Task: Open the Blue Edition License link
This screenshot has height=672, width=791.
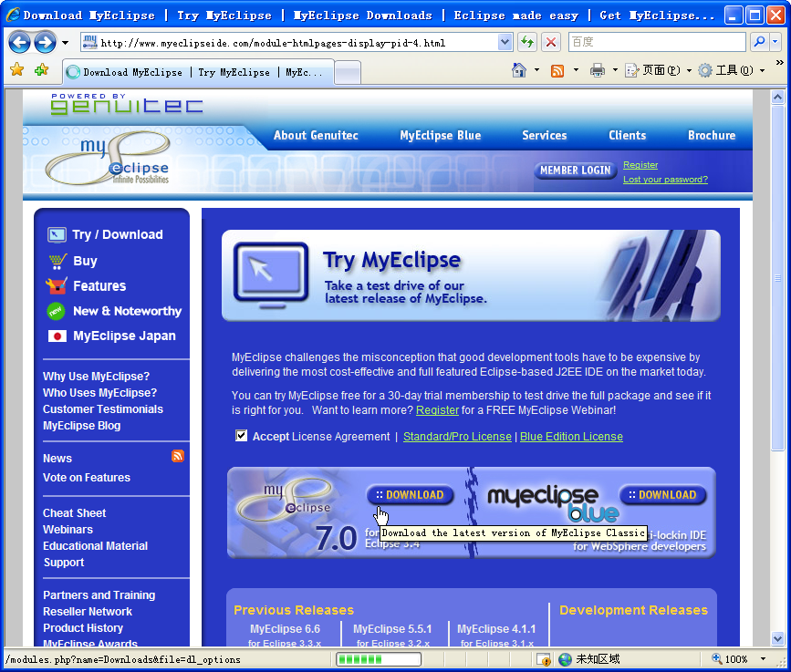Action: [x=571, y=437]
